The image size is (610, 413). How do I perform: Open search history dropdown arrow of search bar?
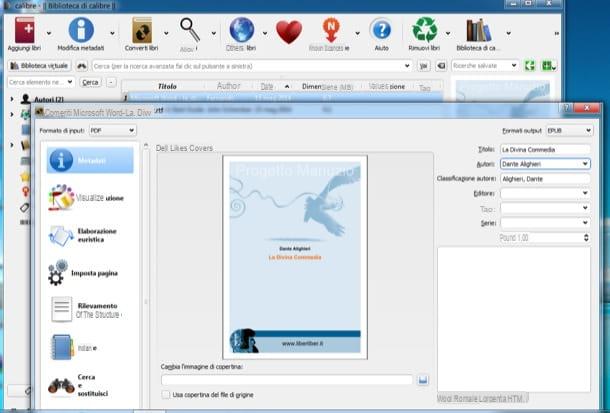point(407,66)
